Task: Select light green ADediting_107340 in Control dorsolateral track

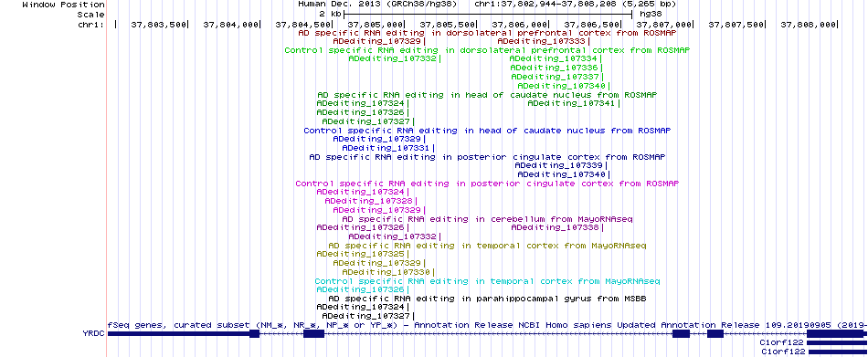Action: (x=564, y=86)
